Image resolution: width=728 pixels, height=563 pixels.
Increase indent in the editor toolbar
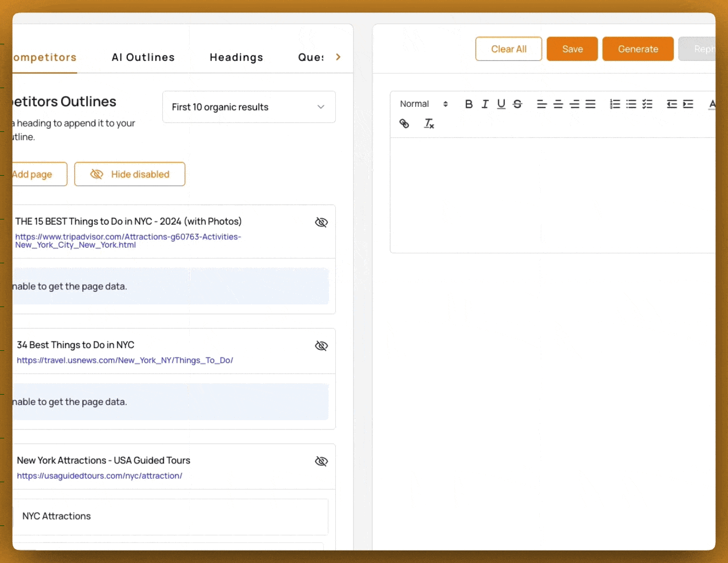(688, 104)
